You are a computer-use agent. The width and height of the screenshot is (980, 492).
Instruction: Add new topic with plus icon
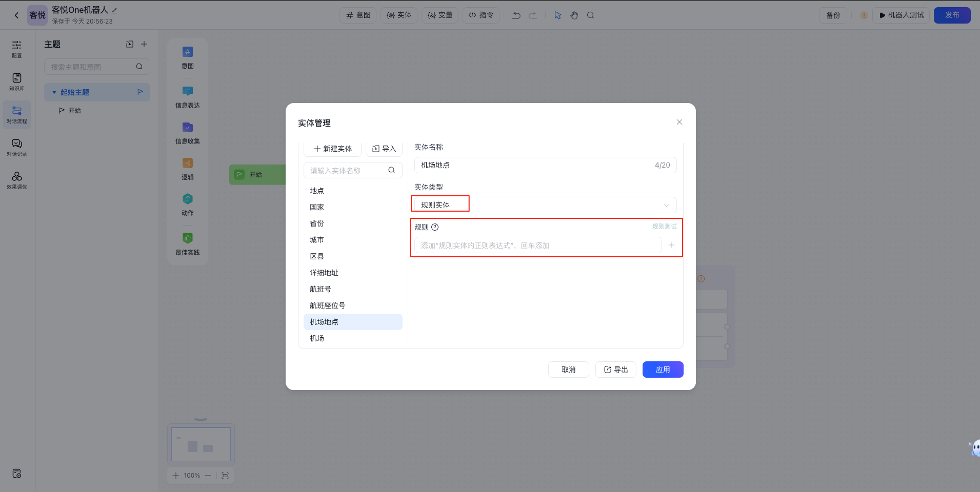tap(144, 44)
